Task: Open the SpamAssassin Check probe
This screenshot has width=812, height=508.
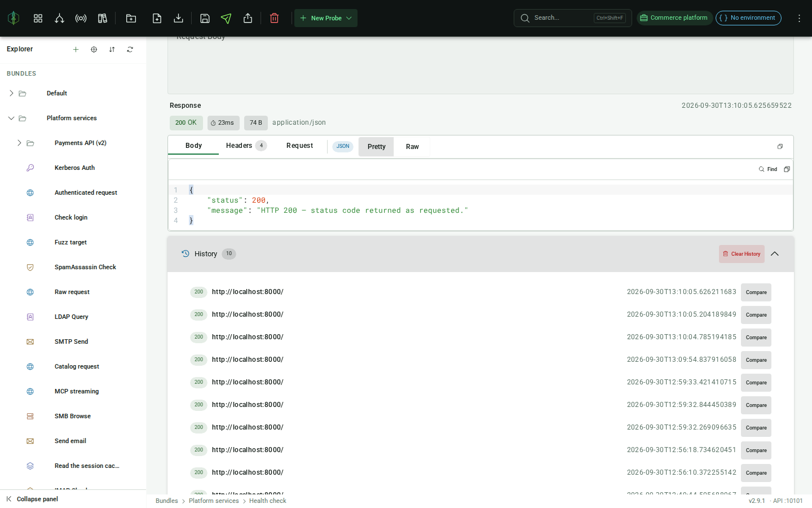Action: 85,267
